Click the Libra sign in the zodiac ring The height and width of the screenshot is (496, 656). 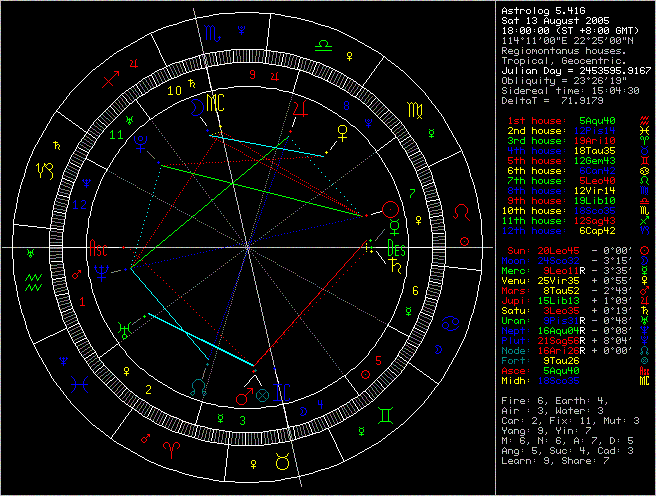[323, 45]
